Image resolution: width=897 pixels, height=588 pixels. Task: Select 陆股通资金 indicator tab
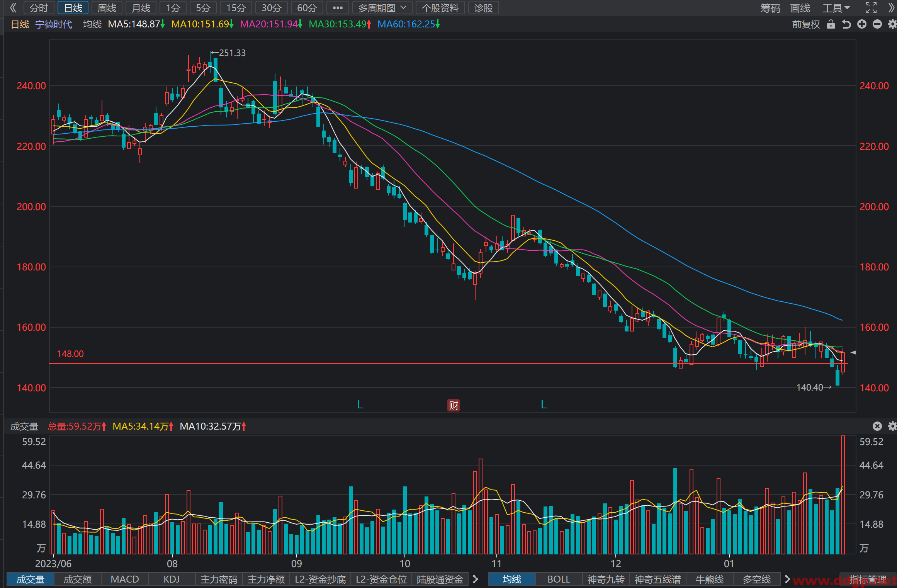440,579
